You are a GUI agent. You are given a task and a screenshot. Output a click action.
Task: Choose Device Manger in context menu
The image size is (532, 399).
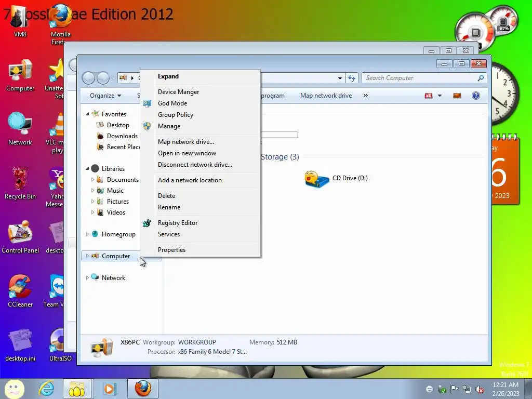[x=200, y=92]
